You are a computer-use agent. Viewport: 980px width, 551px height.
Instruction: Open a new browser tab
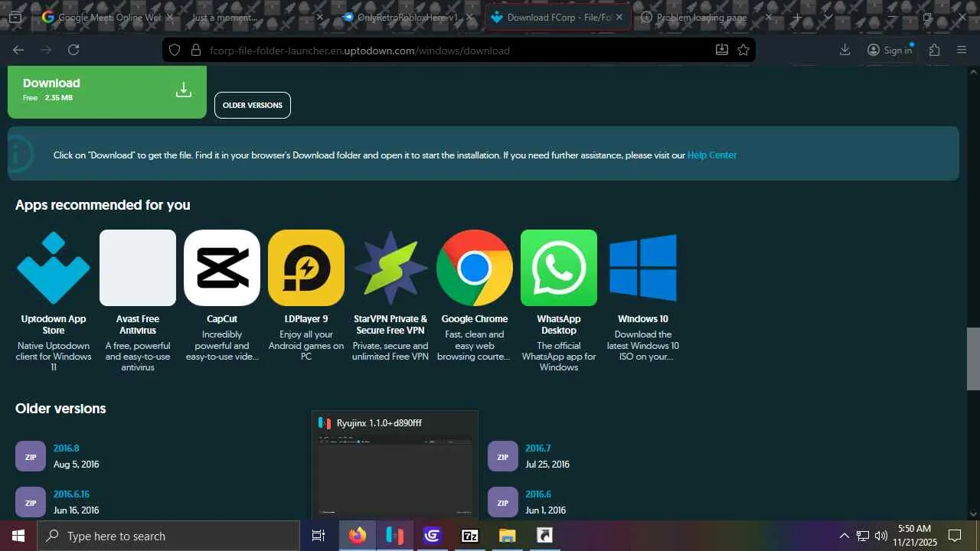pyautogui.click(x=797, y=17)
